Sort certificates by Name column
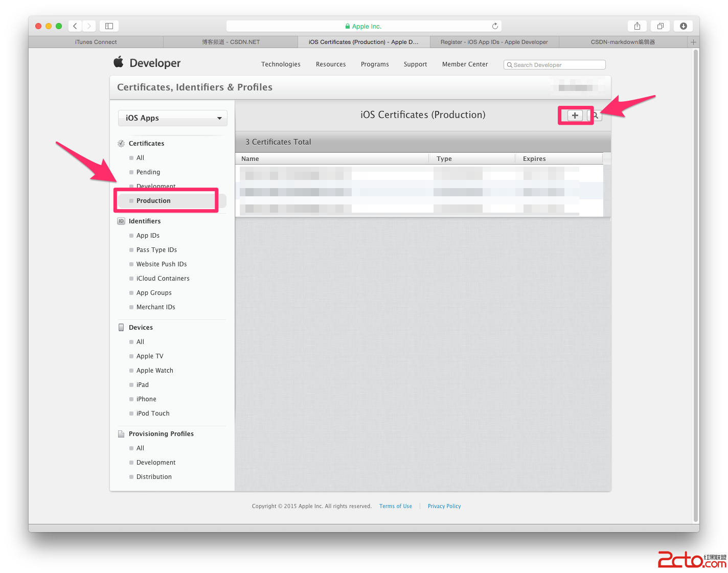 (332, 158)
